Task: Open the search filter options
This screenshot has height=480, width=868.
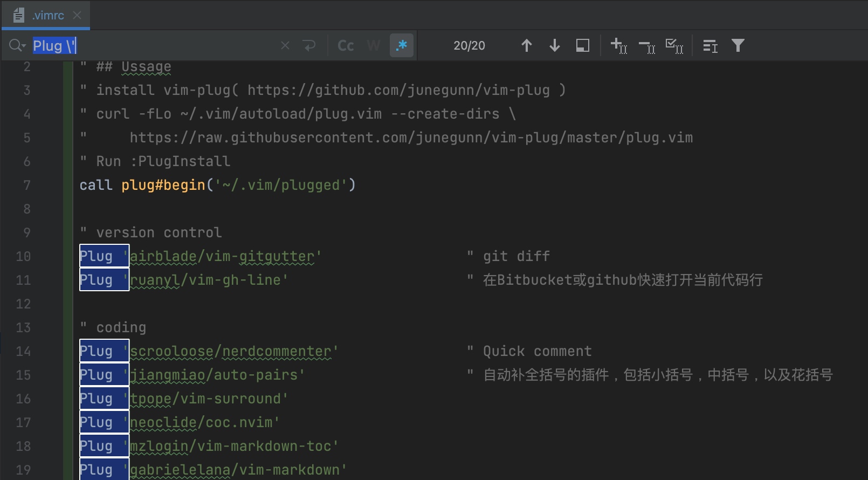Action: [738, 46]
